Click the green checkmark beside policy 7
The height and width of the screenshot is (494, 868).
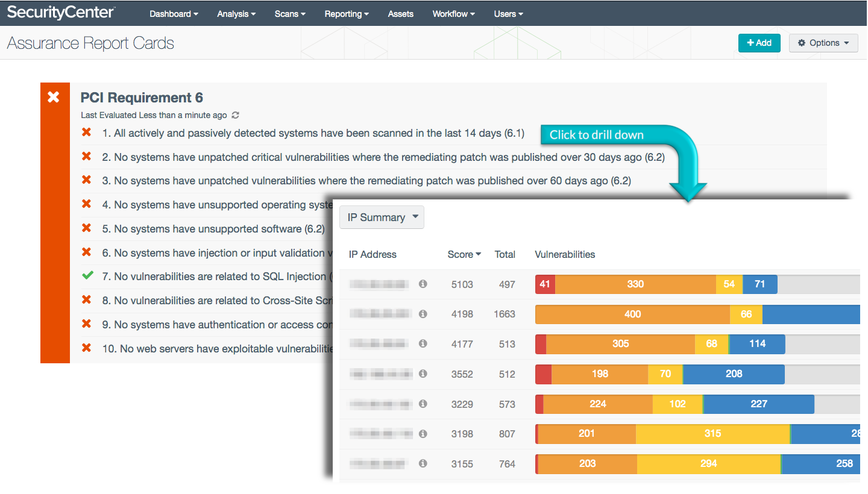(x=87, y=276)
